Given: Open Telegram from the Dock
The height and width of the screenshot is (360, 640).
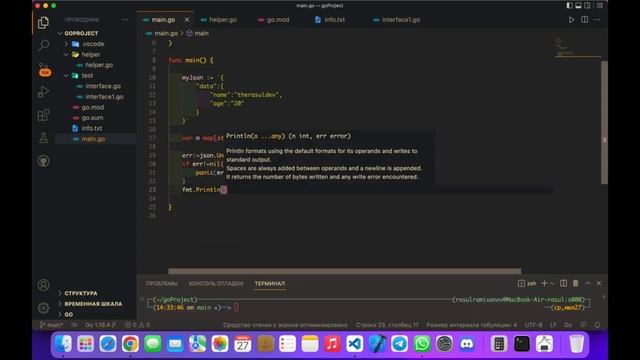Looking at the screenshot, I should coord(399,344).
